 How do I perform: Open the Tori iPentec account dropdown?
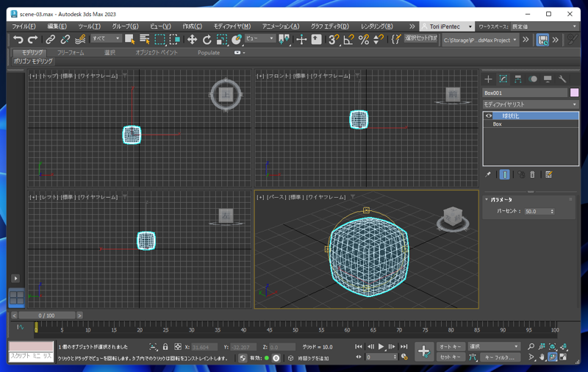tap(446, 26)
